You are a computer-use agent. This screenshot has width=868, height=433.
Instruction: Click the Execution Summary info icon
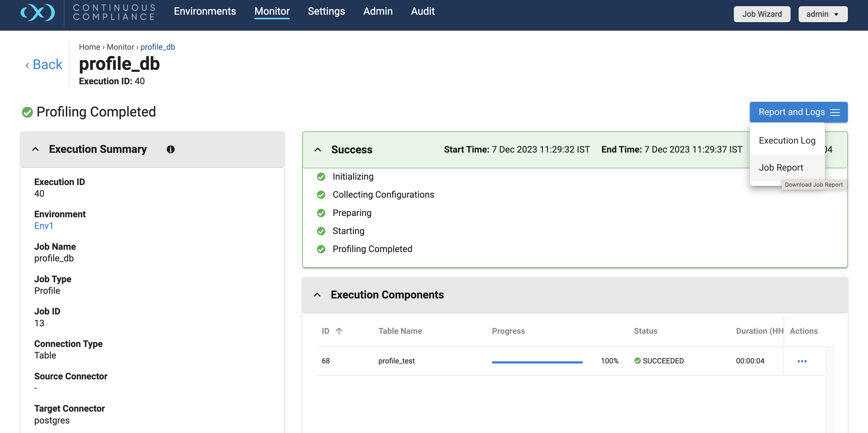click(171, 149)
